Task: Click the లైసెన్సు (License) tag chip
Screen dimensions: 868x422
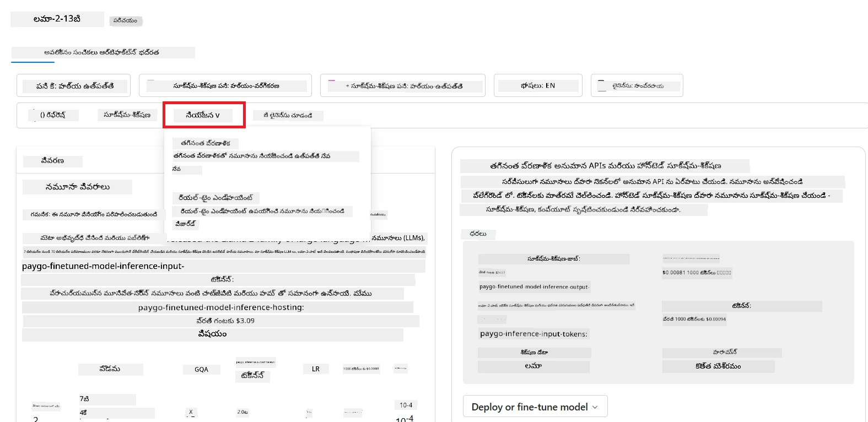Action: tap(637, 85)
